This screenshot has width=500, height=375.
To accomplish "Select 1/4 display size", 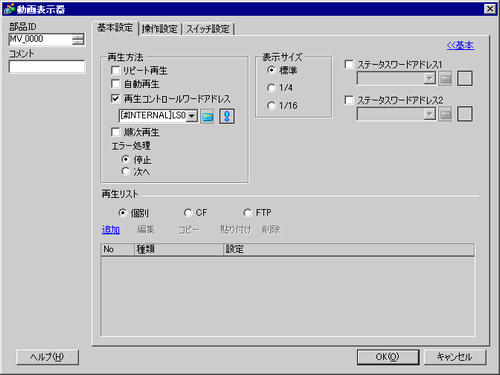I will click(271, 88).
